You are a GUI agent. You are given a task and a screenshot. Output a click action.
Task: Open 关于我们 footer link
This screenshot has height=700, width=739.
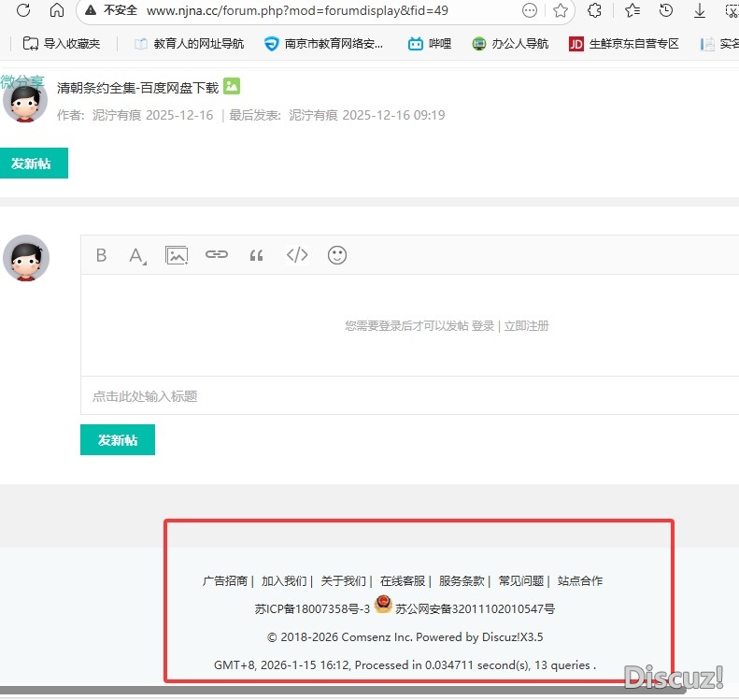pyautogui.click(x=344, y=580)
